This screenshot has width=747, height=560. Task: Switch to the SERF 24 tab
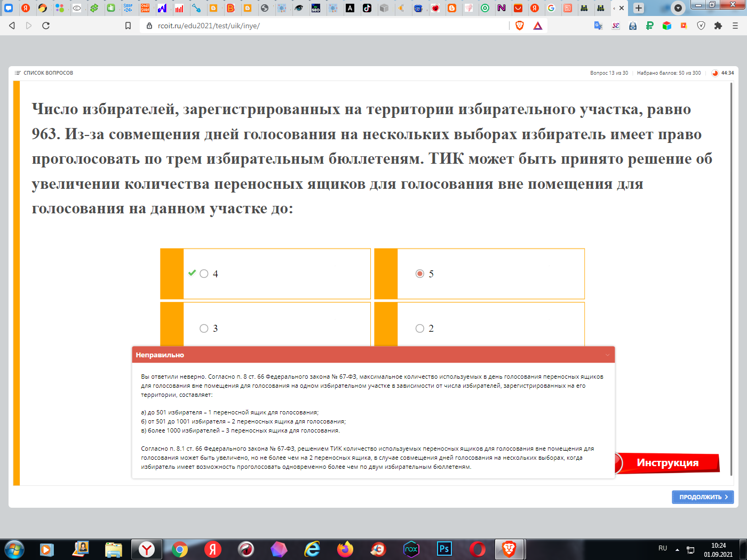(x=128, y=8)
